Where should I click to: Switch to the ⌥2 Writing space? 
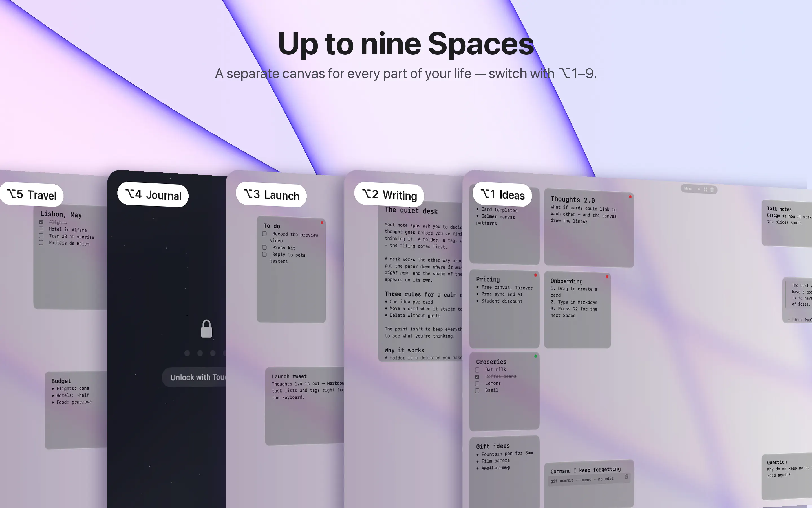coord(389,195)
